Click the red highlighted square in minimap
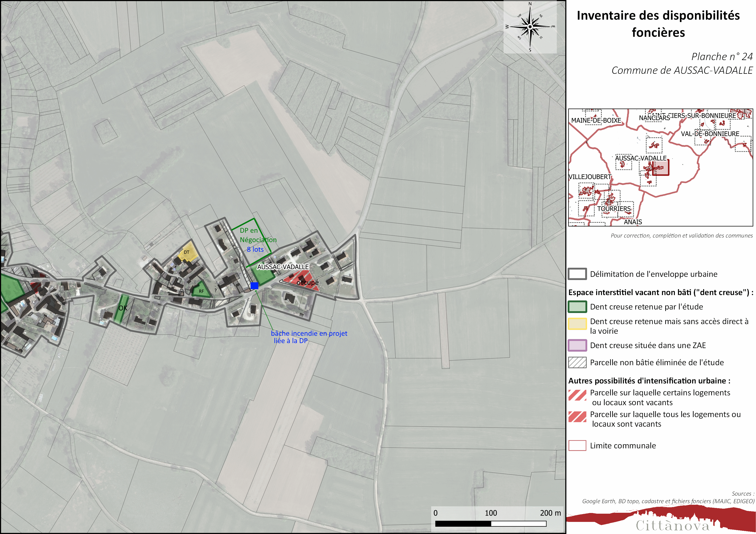This screenshot has height=534, width=756. click(x=661, y=168)
